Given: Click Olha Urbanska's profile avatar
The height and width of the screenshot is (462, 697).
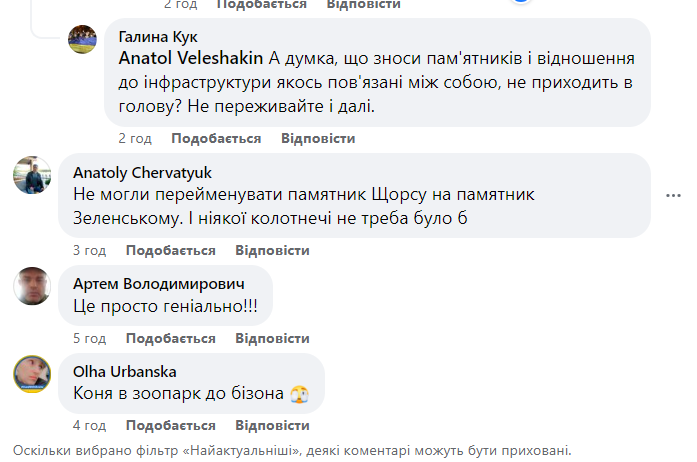Looking at the screenshot, I should click(x=32, y=374).
